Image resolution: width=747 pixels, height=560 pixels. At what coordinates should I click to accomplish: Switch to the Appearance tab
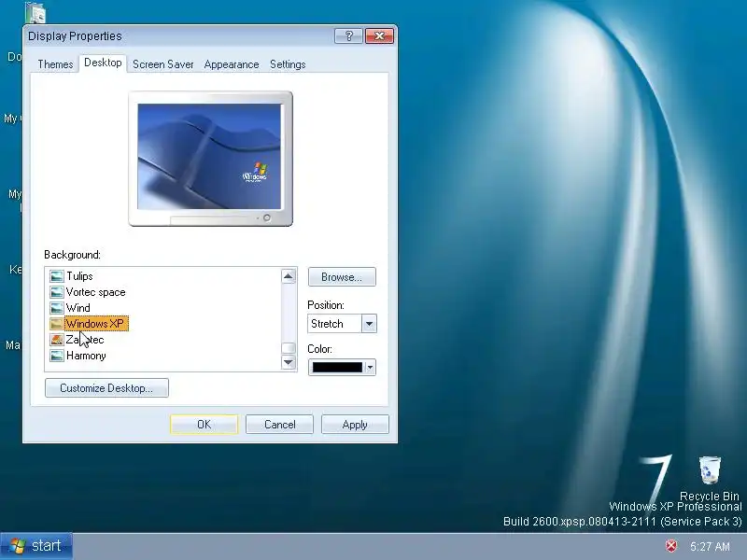coord(232,64)
